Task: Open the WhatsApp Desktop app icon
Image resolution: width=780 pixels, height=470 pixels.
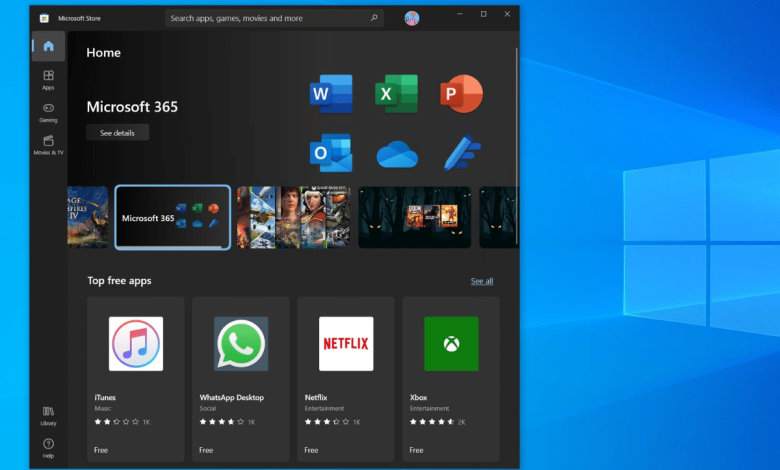Action: [241, 344]
